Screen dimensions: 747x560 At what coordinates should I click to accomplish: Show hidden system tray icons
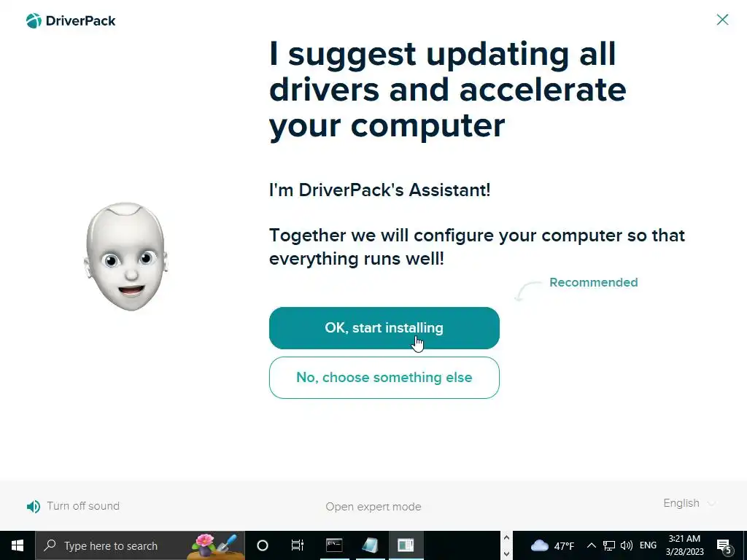click(591, 545)
